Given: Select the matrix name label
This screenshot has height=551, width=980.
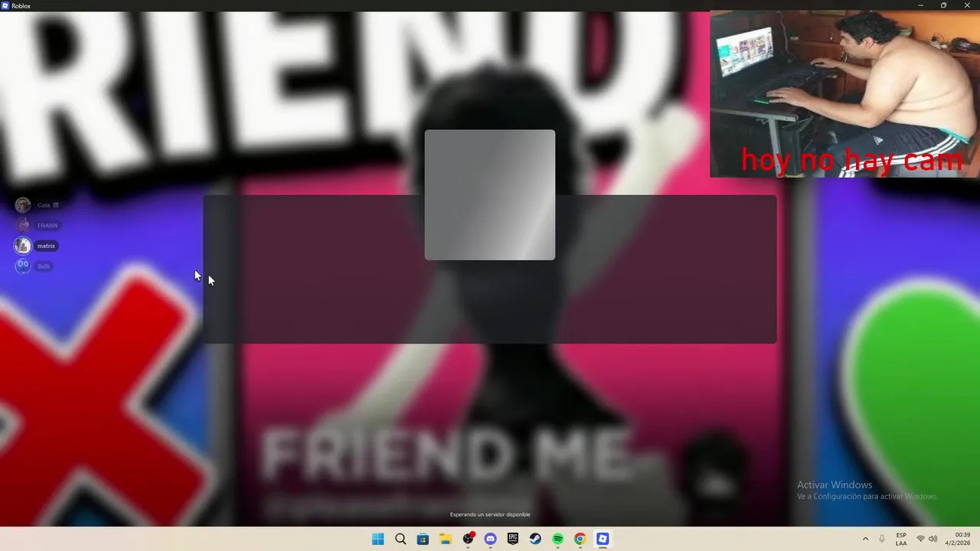Looking at the screenshot, I should pos(46,246).
